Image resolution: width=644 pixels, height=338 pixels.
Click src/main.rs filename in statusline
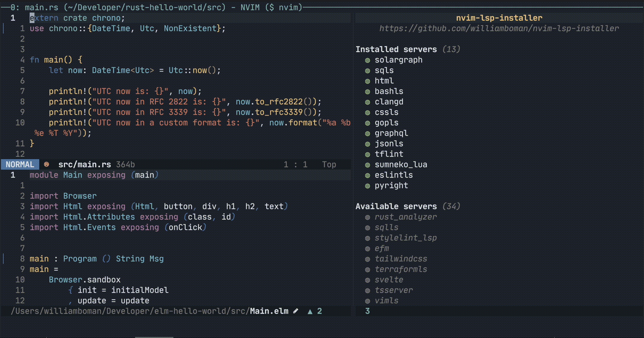click(x=84, y=165)
